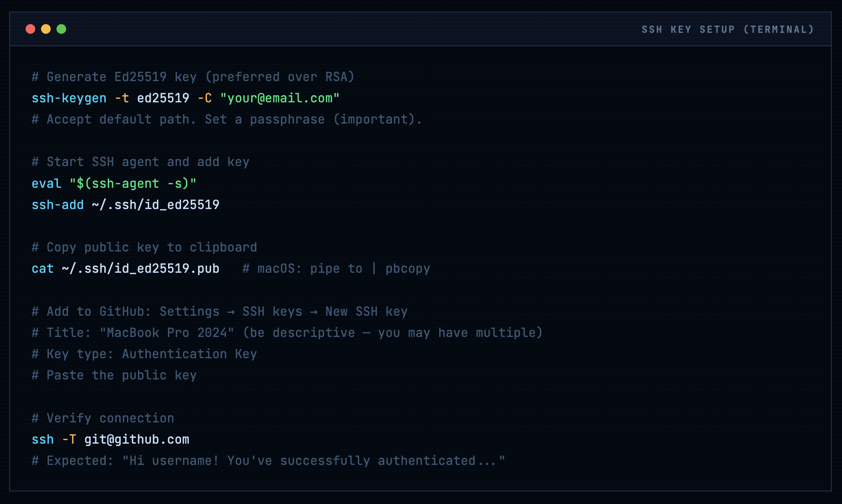The height and width of the screenshot is (504, 842).
Task: Click the ~/.ssh/id_ed25519 path after ssh-add
Action: pos(155,205)
